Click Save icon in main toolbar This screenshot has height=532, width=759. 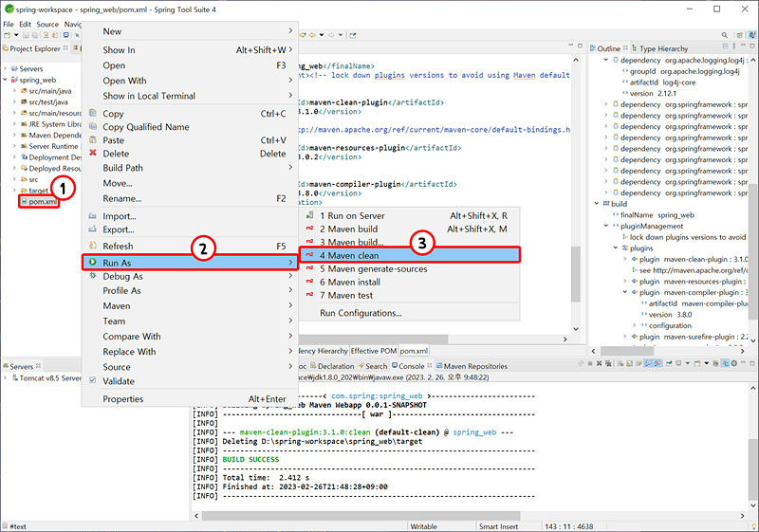(x=27, y=35)
